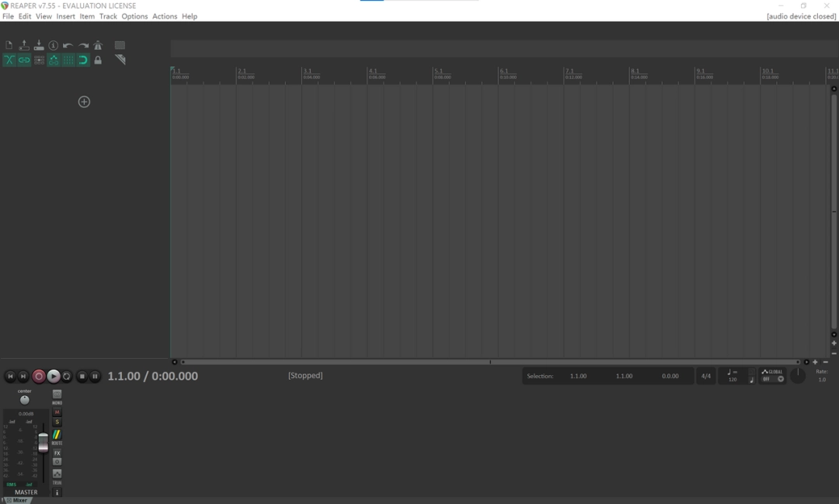Click the New Project icon
The height and width of the screenshot is (504, 839).
(x=9, y=46)
